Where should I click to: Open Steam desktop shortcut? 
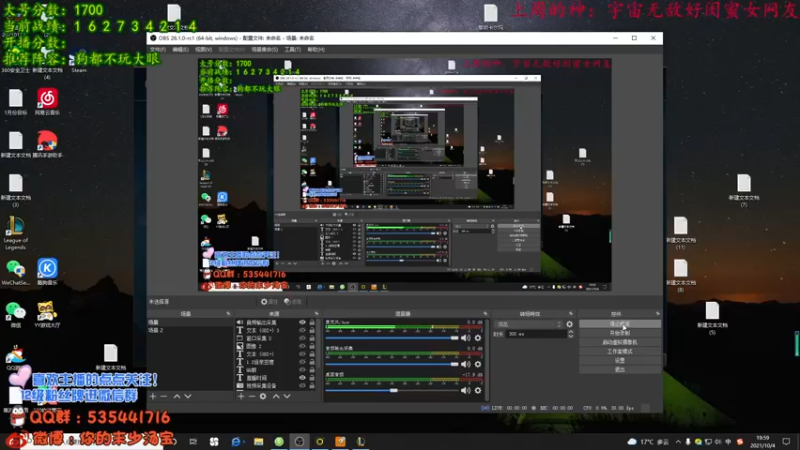[x=79, y=64]
